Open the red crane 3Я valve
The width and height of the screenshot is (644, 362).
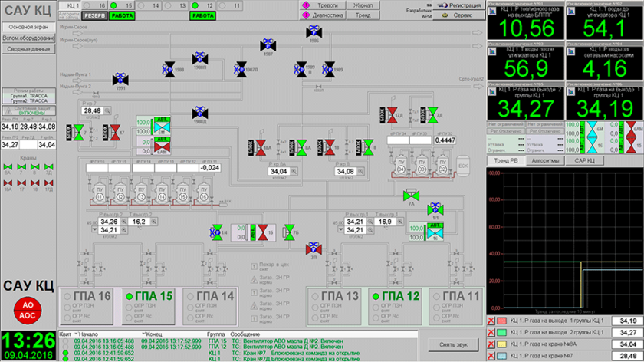pyautogui.click(x=313, y=248)
